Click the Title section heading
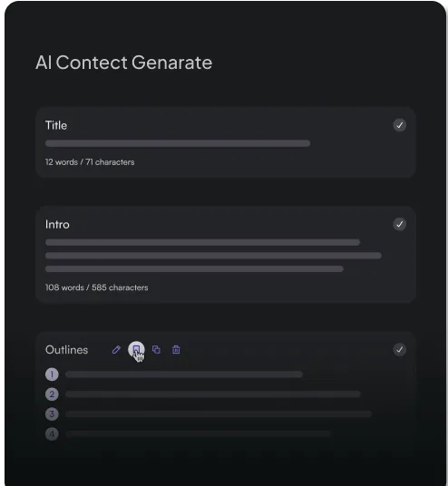Viewport: 448px width, 486px height. (x=56, y=125)
